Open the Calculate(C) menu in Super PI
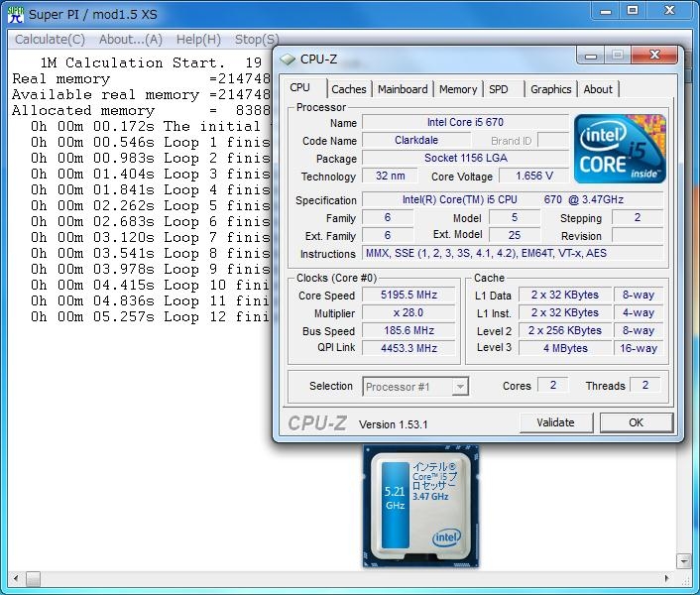 [x=50, y=40]
